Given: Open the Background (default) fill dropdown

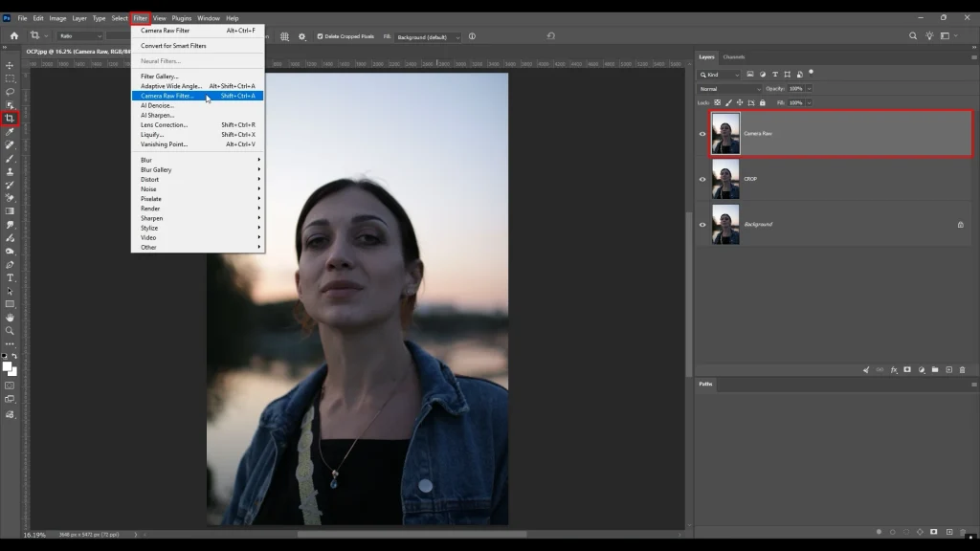Looking at the screenshot, I should click(428, 37).
